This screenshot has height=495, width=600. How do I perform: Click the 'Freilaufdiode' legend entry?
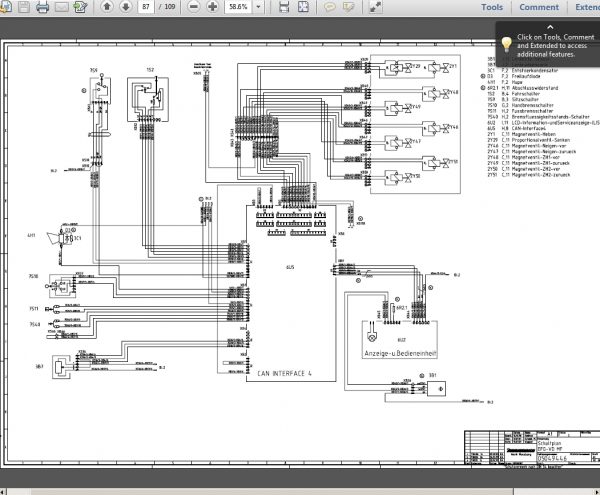(x=526, y=76)
